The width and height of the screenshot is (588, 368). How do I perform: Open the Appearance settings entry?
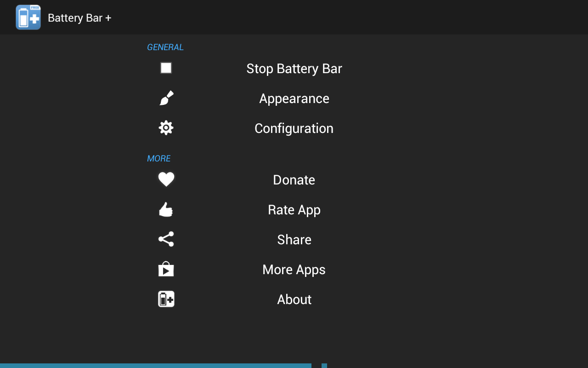[x=294, y=98]
